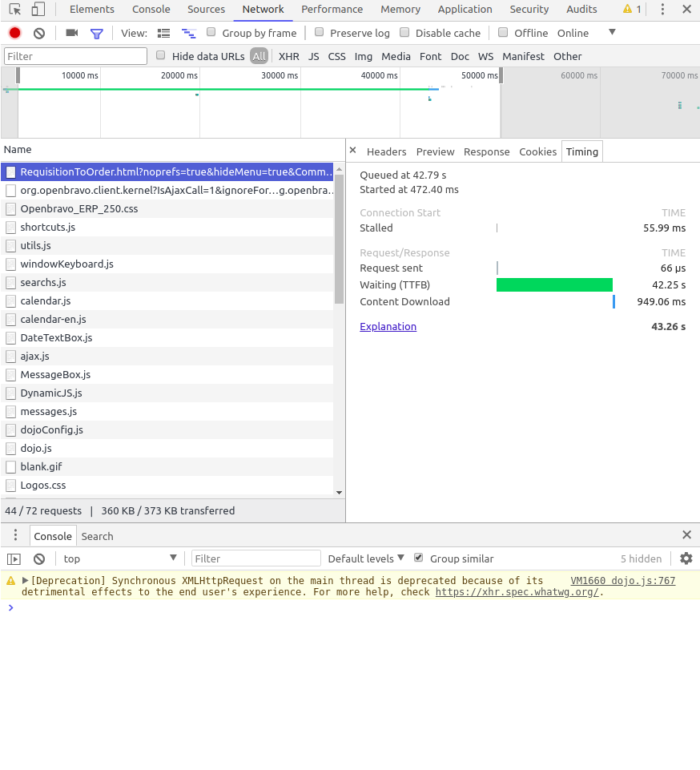The image size is (700, 770).
Task: Open the Default levels dropdown
Action: point(367,558)
